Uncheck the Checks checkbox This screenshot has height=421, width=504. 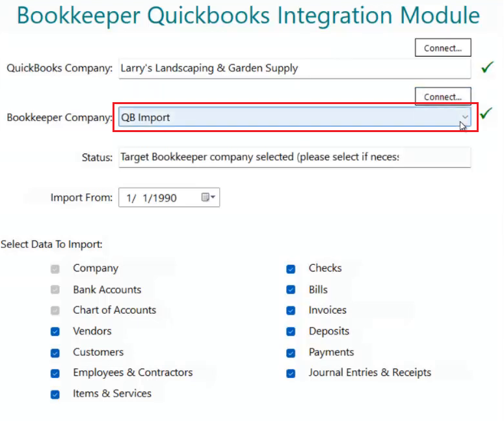(291, 269)
